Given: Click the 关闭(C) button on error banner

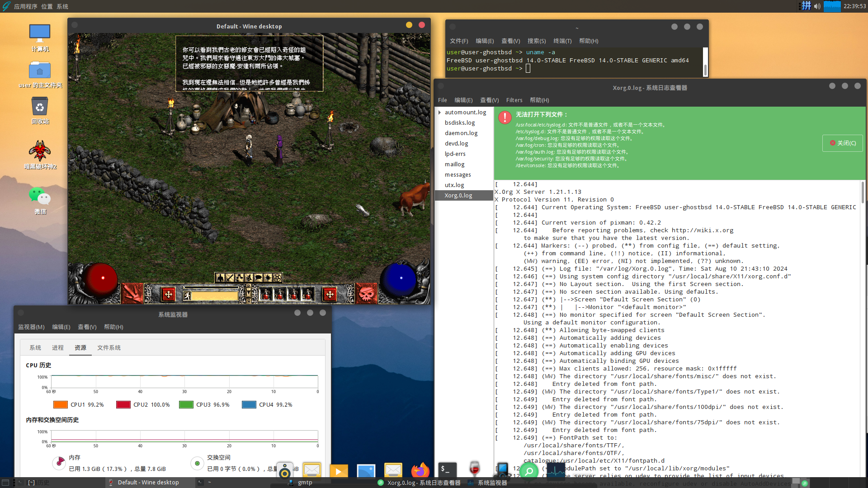Looking at the screenshot, I should coord(843,143).
